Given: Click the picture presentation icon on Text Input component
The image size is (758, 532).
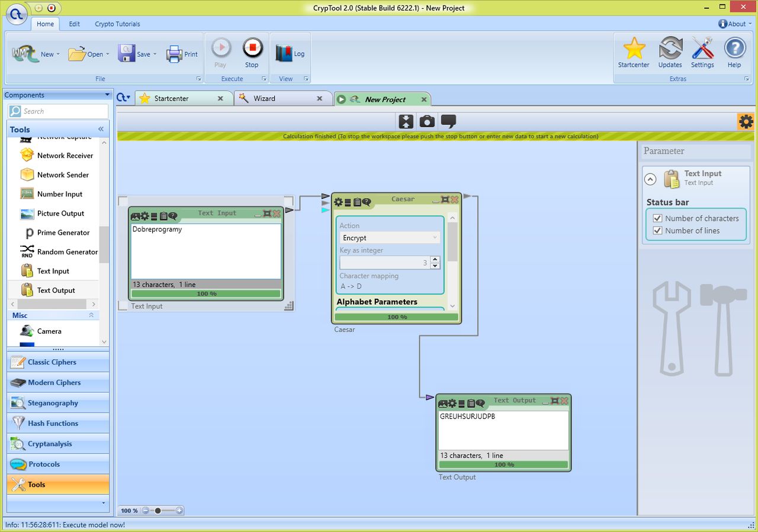Looking at the screenshot, I should [136, 216].
